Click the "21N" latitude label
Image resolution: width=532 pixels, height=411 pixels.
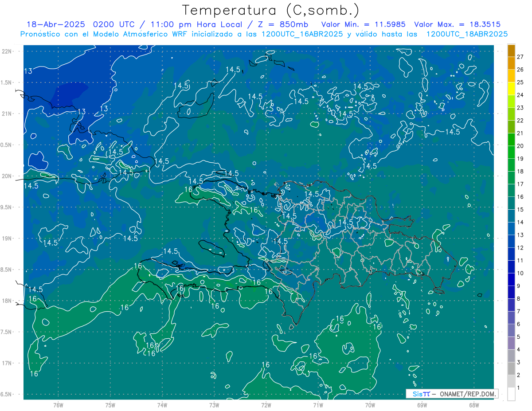click(x=6, y=114)
